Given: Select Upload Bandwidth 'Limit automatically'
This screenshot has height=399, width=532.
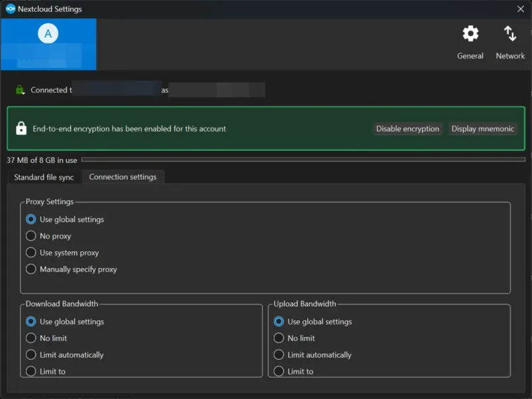Looking at the screenshot, I should (313, 355).
